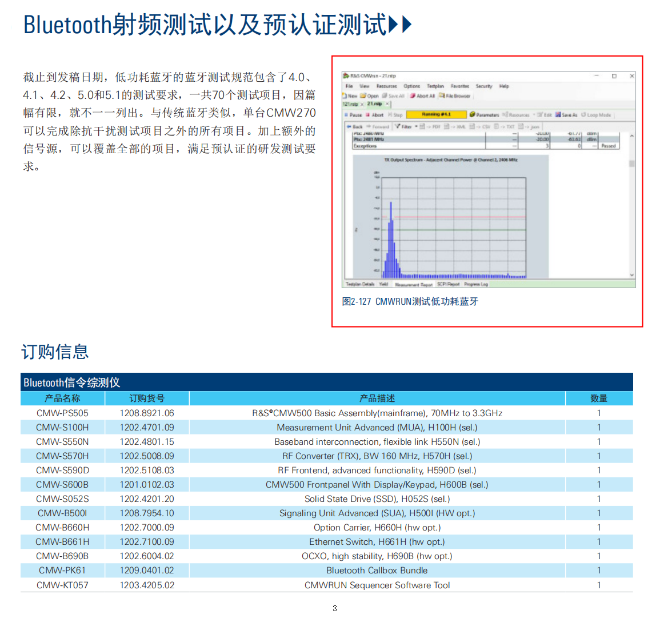Click the New testplan icon in CMWrun toolbar
The height and width of the screenshot is (618, 672).
346,95
